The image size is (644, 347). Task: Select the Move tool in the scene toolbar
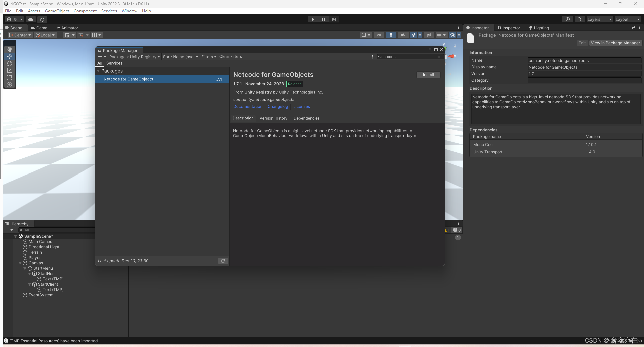pyautogui.click(x=10, y=56)
